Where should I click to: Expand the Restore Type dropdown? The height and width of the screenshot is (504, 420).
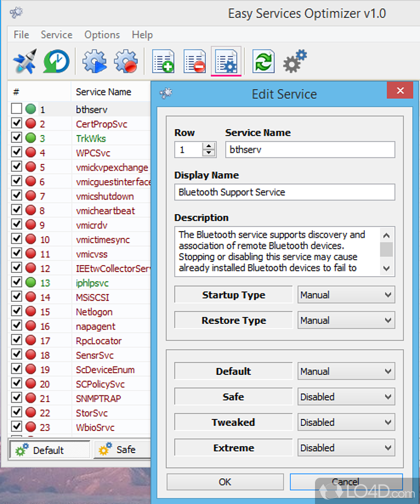345,320
